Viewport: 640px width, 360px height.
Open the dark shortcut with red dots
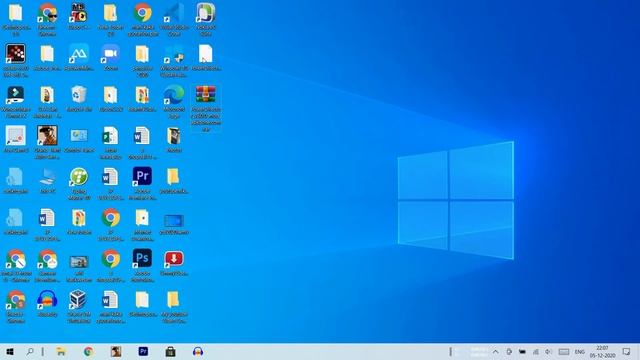point(16,60)
